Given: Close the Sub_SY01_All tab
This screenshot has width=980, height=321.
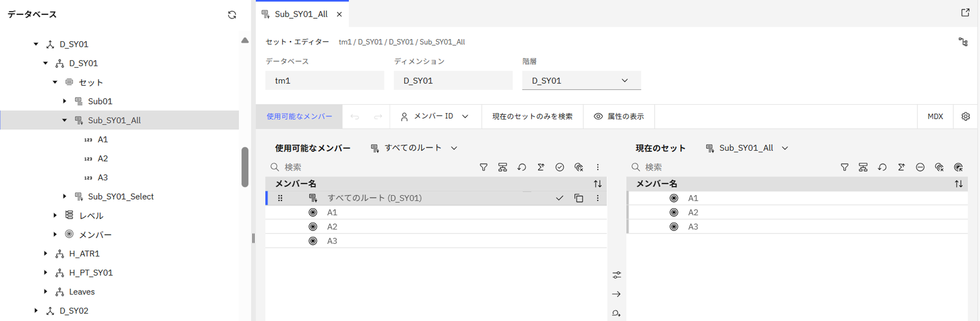Looking at the screenshot, I should tap(340, 14).
